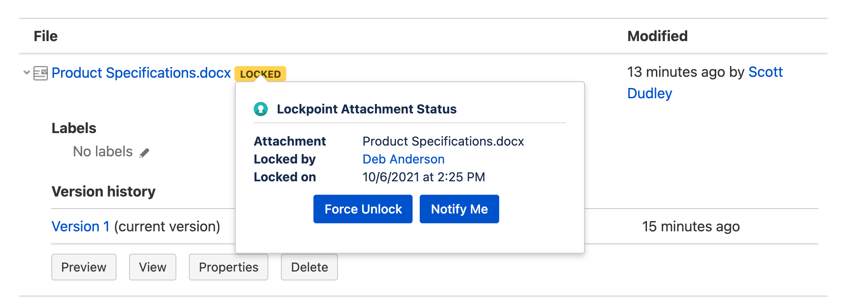Sort by the Modified column header
868x301 pixels.
point(657,36)
